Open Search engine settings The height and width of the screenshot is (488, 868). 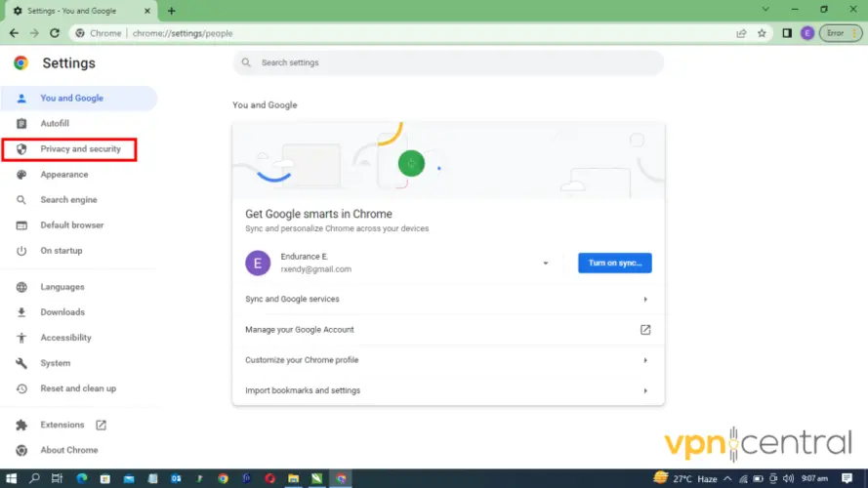pos(79,200)
